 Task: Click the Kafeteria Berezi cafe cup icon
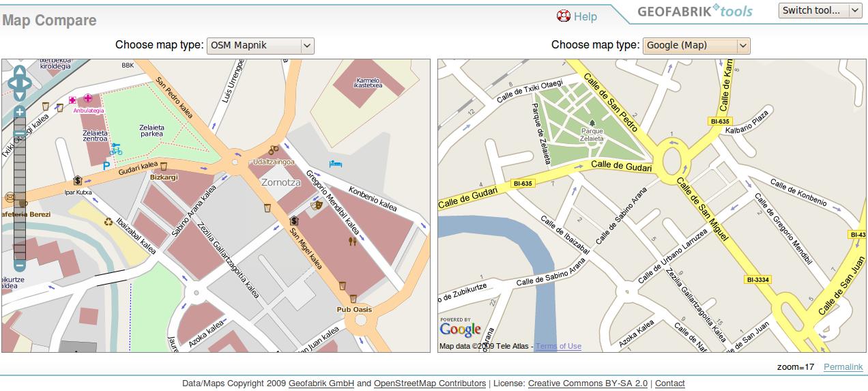click(x=24, y=204)
